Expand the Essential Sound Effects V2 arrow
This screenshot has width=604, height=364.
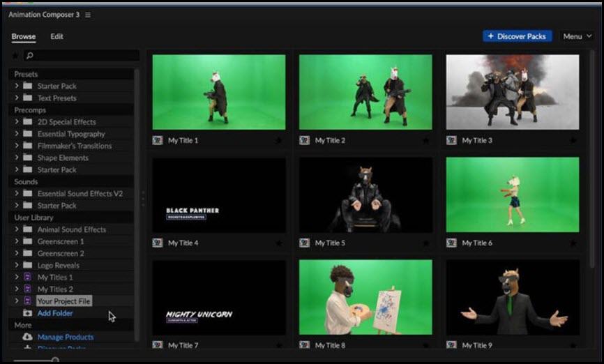17,193
